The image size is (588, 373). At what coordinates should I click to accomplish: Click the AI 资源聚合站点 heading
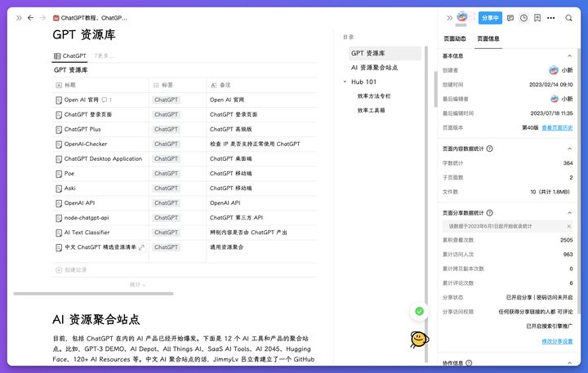pos(96,319)
